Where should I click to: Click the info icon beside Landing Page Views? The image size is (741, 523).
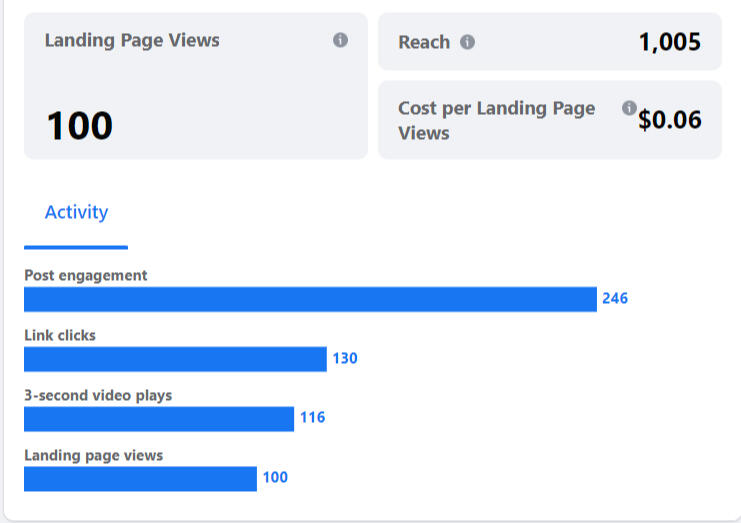point(340,41)
